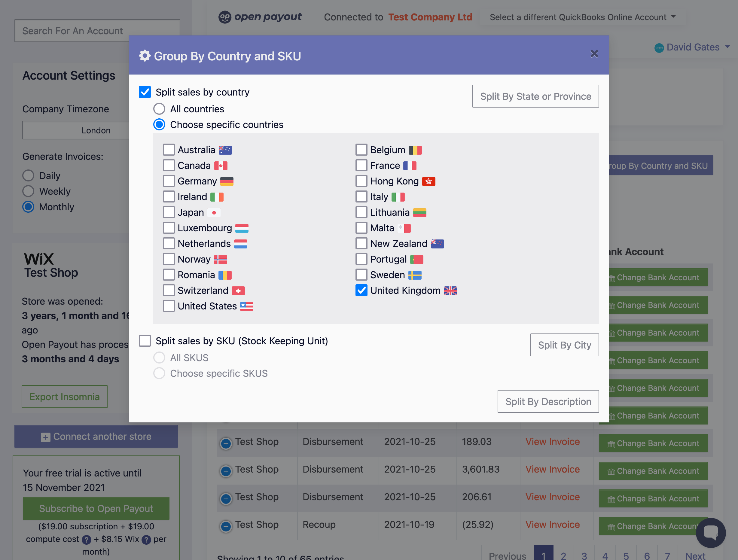Click Connect another store button

pos(96,437)
